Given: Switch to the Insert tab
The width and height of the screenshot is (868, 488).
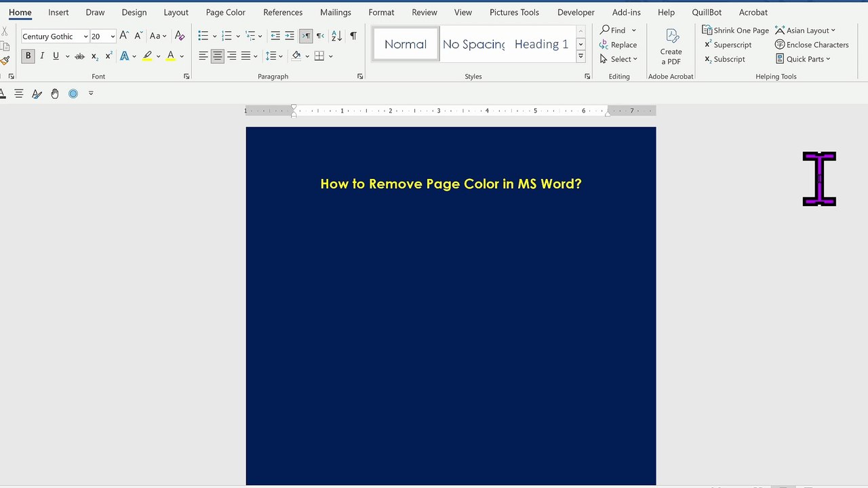Looking at the screenshot, I should pyautogui.click(x=58, y=12).
